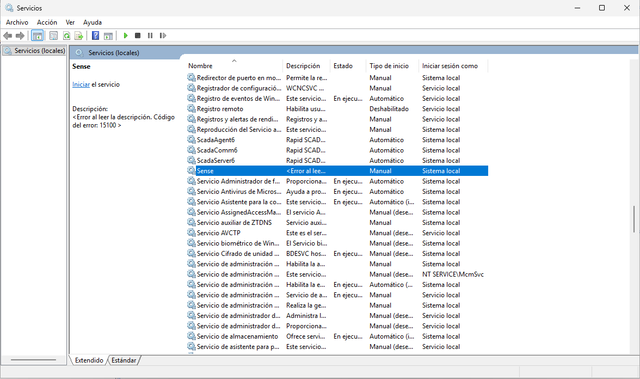Click the gear icon beside ScadaAgent6
The width and height of the screenshot is (640, 379).
coord(191,140)
